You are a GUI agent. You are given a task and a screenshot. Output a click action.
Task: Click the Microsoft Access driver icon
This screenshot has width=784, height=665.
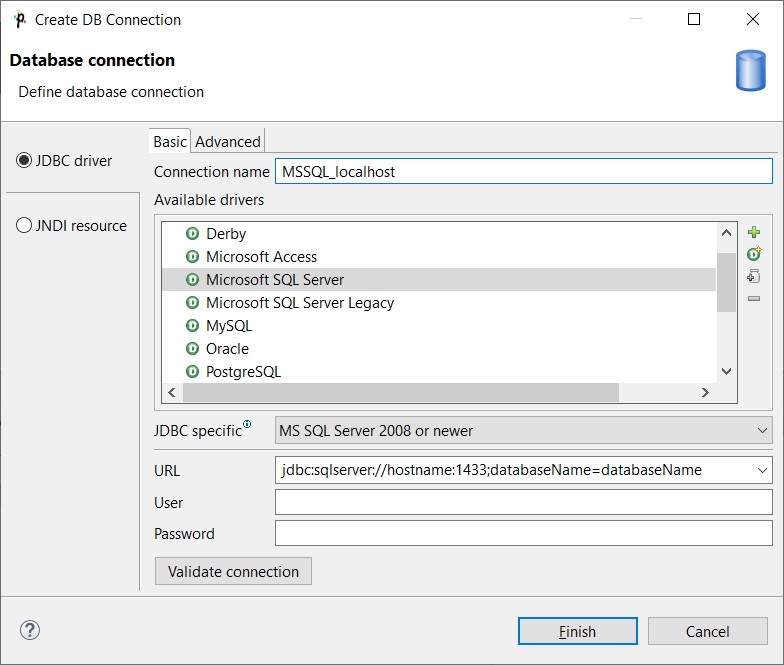[x=192, y=256]
